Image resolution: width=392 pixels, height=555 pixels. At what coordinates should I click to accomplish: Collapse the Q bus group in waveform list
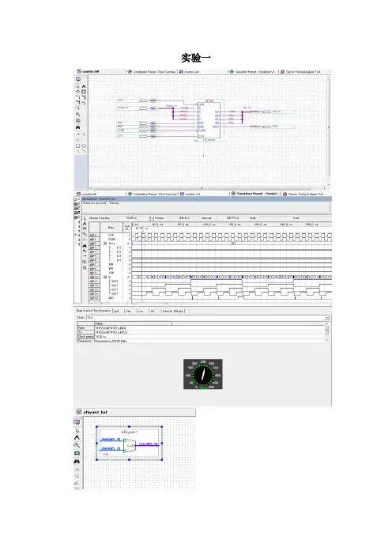[x=105, y=277]
